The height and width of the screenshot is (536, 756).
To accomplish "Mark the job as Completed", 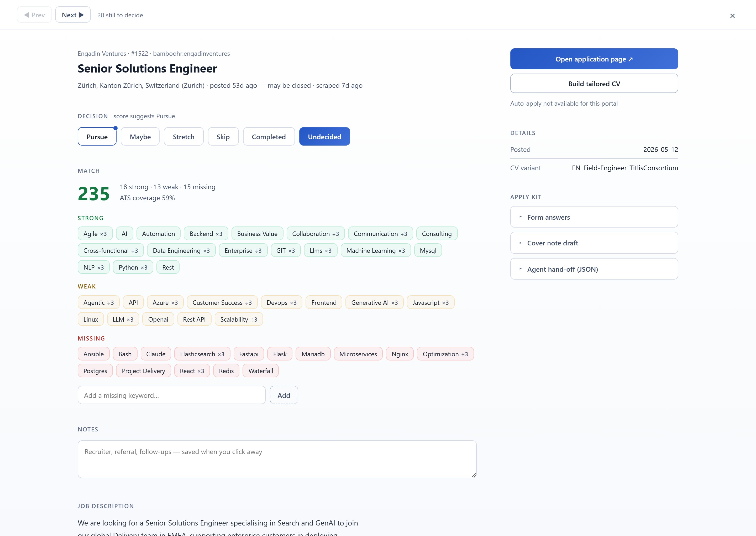I will click(x=269, y=137).
